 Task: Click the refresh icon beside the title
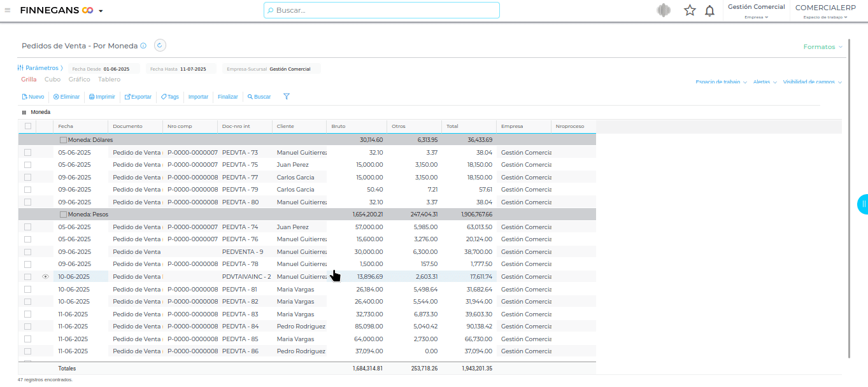(x=160, y=45)
